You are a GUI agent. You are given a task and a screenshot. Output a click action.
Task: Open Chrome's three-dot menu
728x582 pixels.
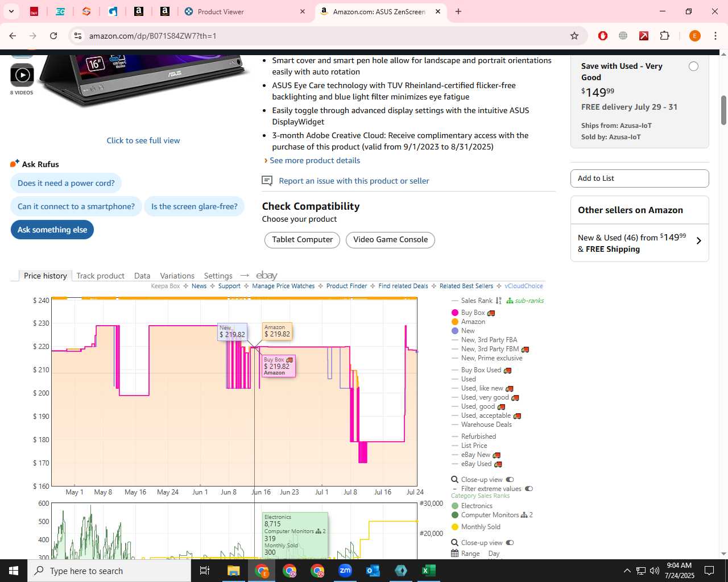click(x=715, y=36)
